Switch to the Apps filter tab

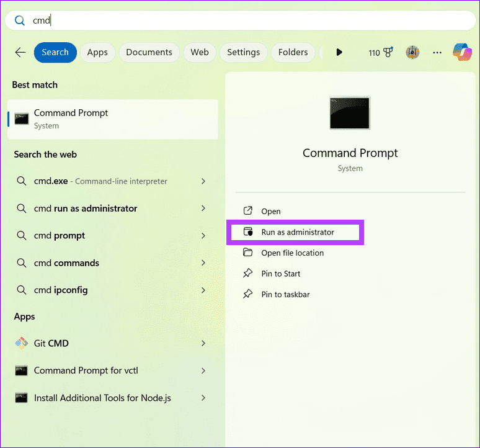click(97, 53)
